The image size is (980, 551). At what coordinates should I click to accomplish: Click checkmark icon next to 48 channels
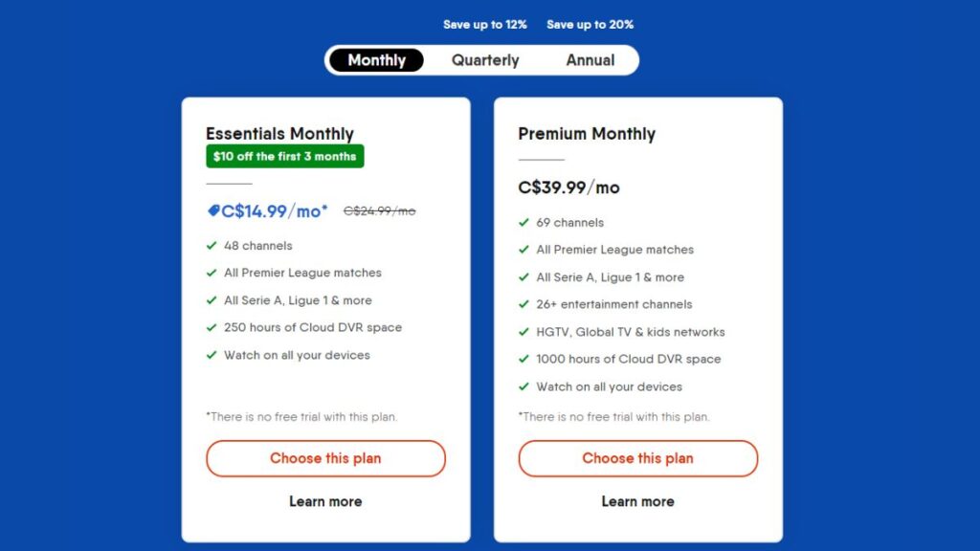[212, 246]
